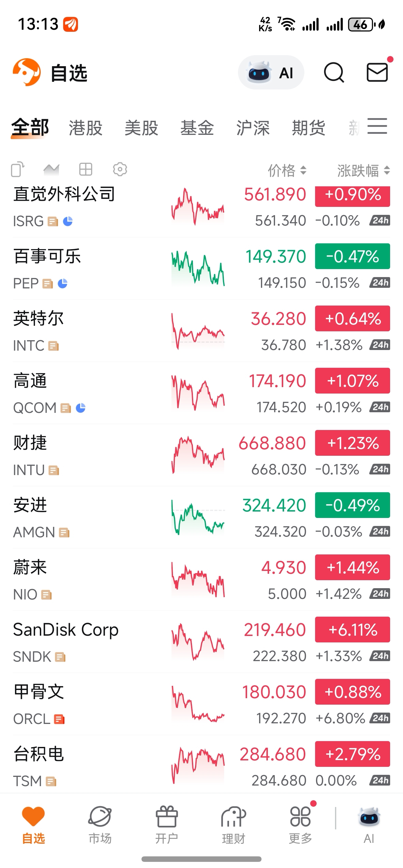Tap the copy/multi-window icon in the list toolbar

[x=18, y=169]
